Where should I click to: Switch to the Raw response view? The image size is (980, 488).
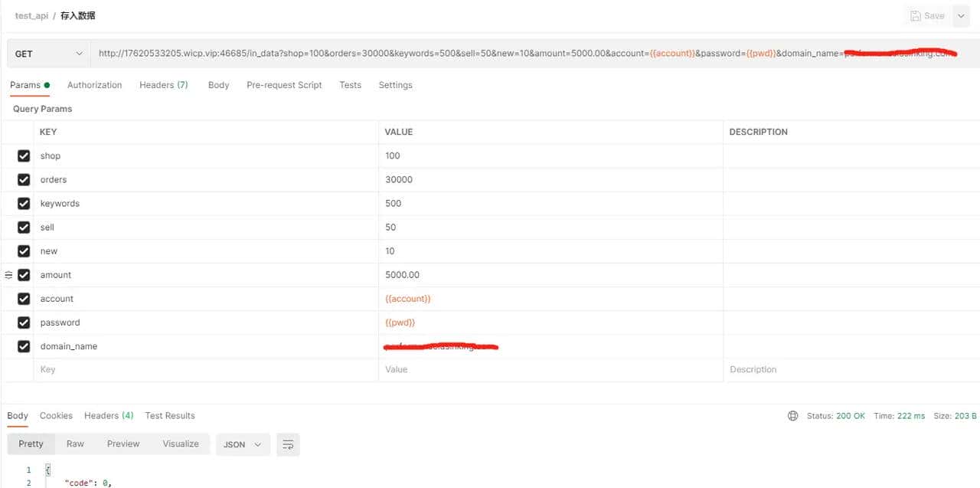[x=75, y=444]
